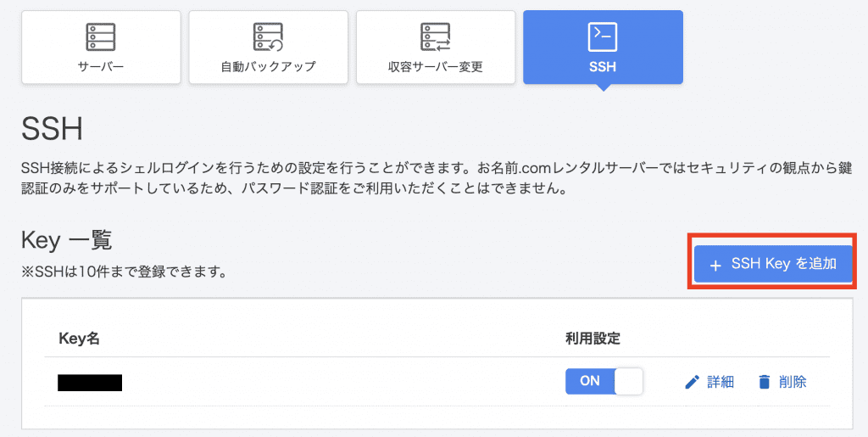Screen dimensions: 868x437
Task: Go to the 収容サーバー変更 tab
Action: (435, 48)
